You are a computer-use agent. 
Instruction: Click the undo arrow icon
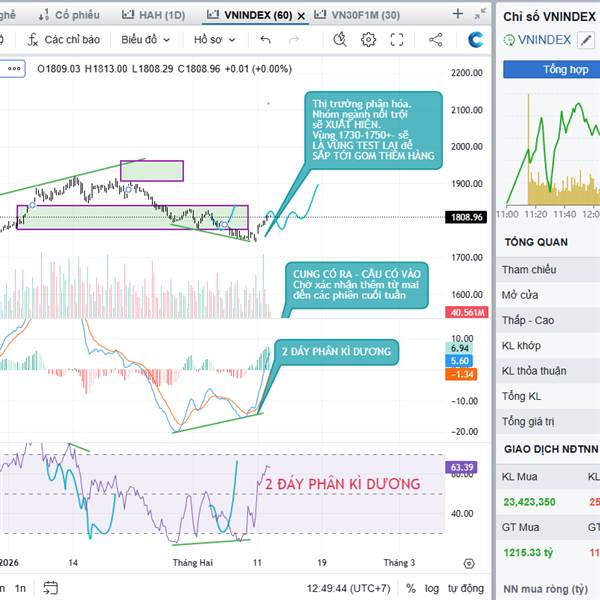[x=265, y=39]
